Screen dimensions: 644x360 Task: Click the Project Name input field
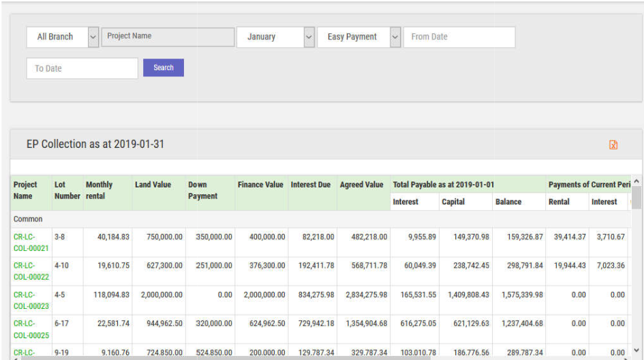coord(168,37)
